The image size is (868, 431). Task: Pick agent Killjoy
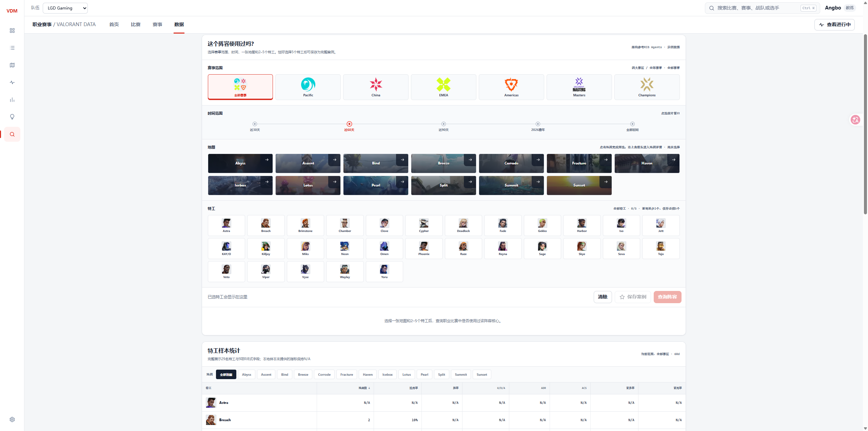tap(266, 249)
